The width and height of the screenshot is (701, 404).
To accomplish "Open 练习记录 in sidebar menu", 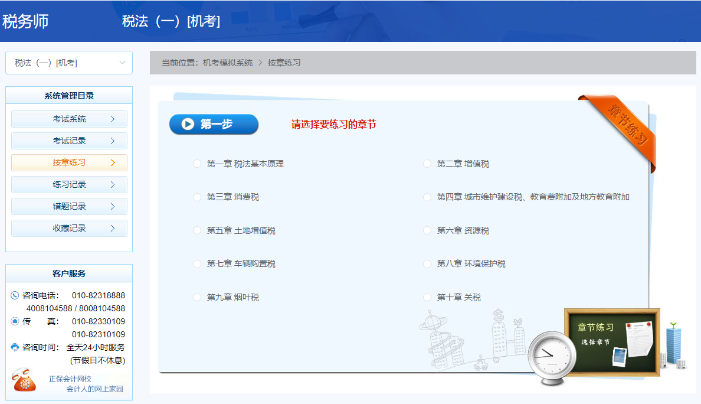I will (x=69, y=185).
